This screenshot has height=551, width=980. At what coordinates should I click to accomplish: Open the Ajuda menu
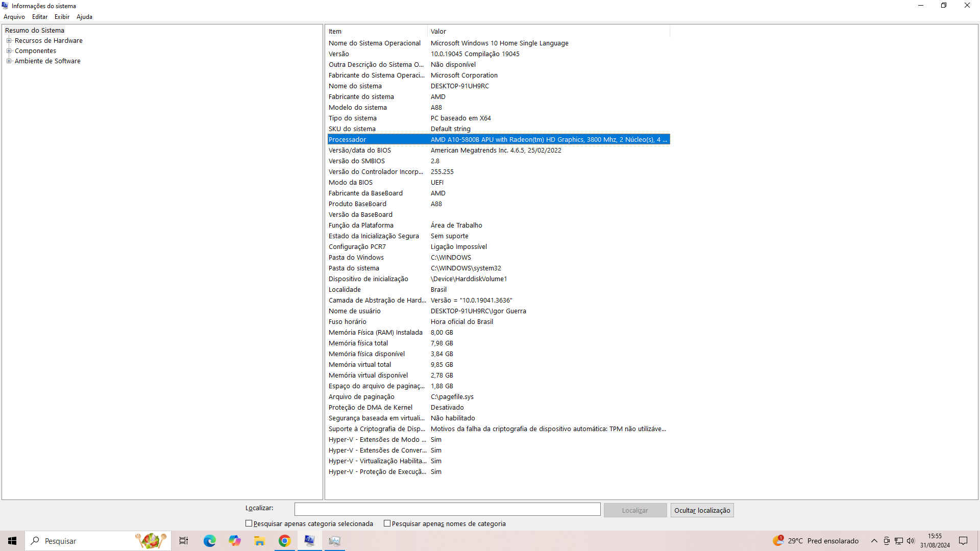[84, 17]
